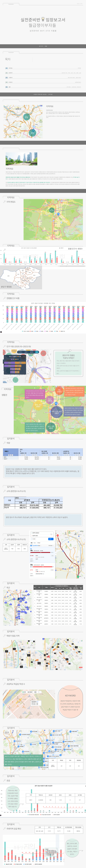Click the '월급쟁이부자들' subtitle

click(x=42, y=25)
